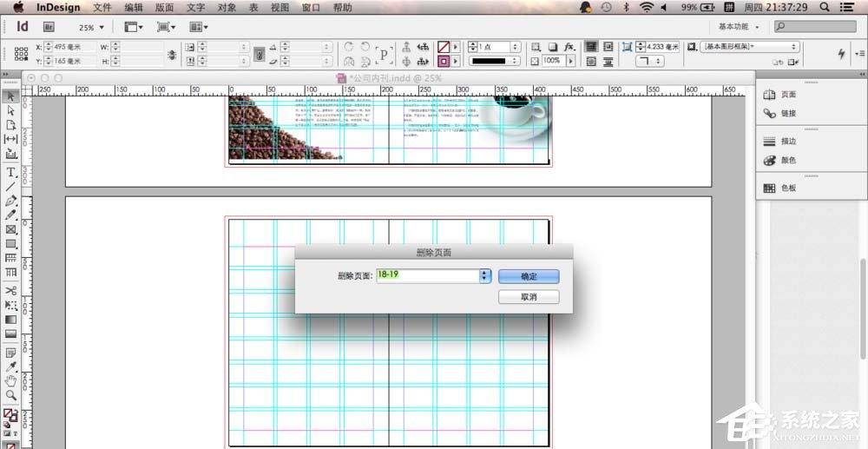Choose the Selection tool in the toolbox
Image resolution: width=868 pixels, height=449 pixels.
coord(11,96)
